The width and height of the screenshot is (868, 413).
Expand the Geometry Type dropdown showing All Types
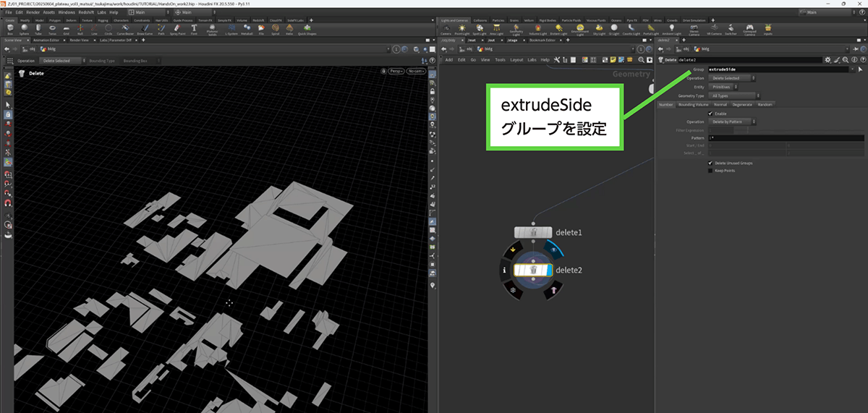(x=733, y=95)
